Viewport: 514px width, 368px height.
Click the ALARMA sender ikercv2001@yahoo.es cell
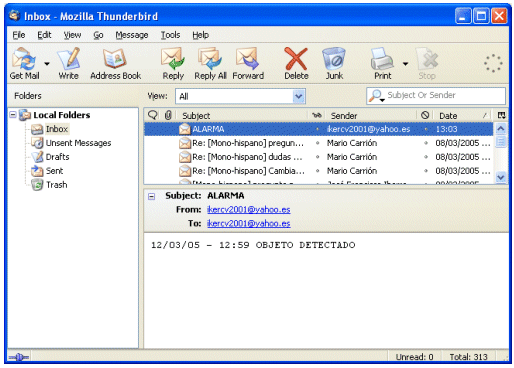tap(368, 129)
